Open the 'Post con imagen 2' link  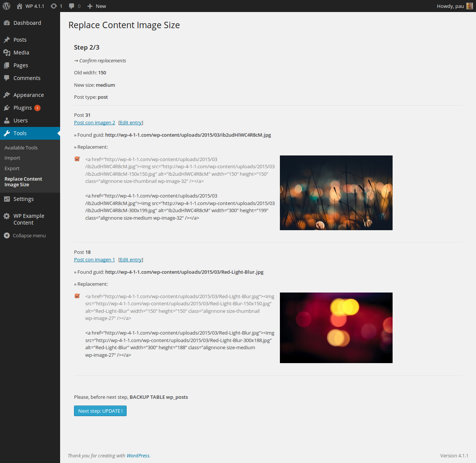pos(94,122)
